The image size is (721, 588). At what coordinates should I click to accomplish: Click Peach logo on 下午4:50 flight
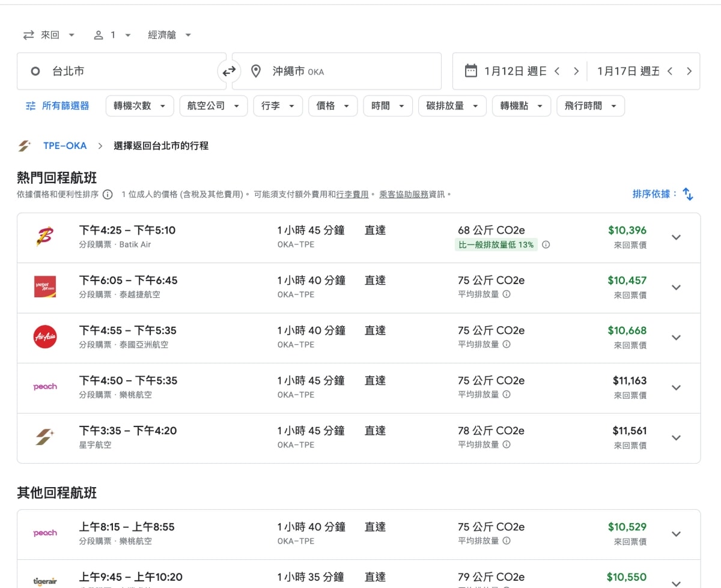click(x=45, y=387)
